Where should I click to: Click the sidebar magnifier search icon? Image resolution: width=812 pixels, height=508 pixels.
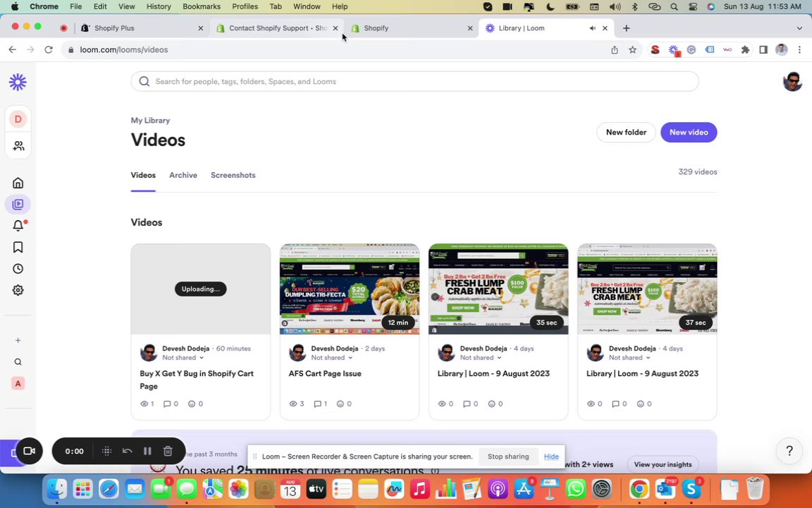pos(18,362)
